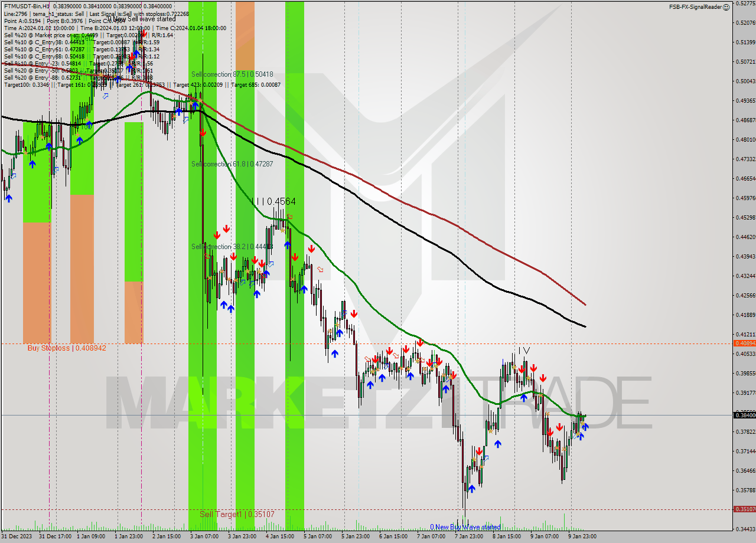Click the 'Sell correction 87.5 | 0.50418' label
The width and height of the screenshot is (756, 543).
(232, 74)
